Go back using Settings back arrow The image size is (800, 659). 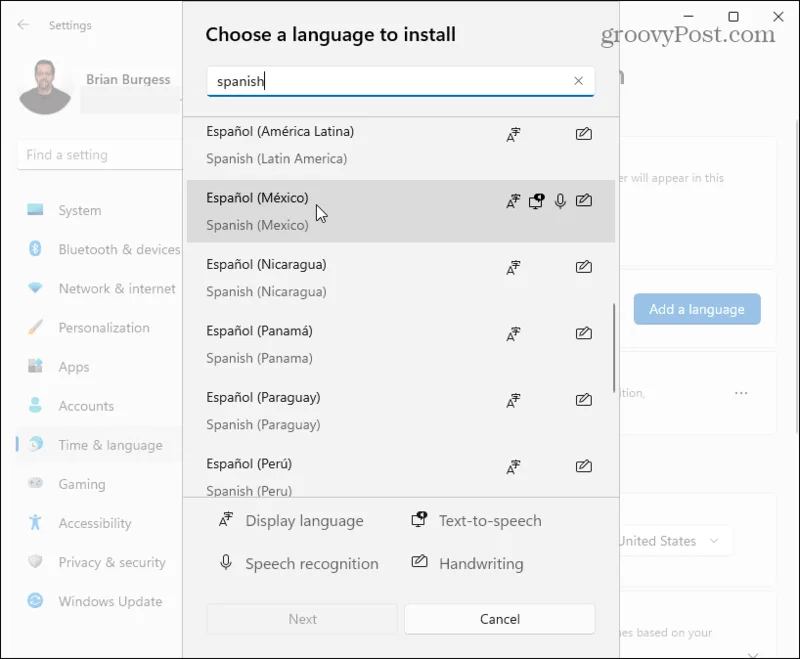(23, 25)
